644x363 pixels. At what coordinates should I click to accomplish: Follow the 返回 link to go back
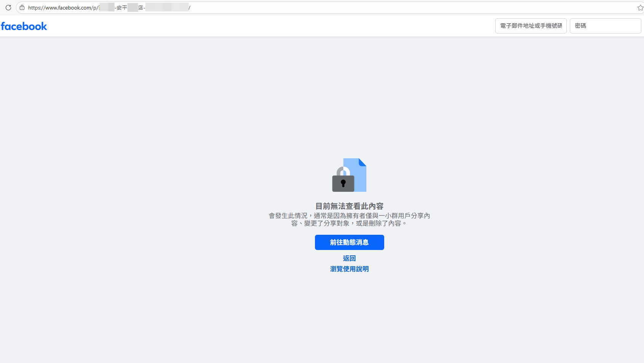(x=349, y=258)
